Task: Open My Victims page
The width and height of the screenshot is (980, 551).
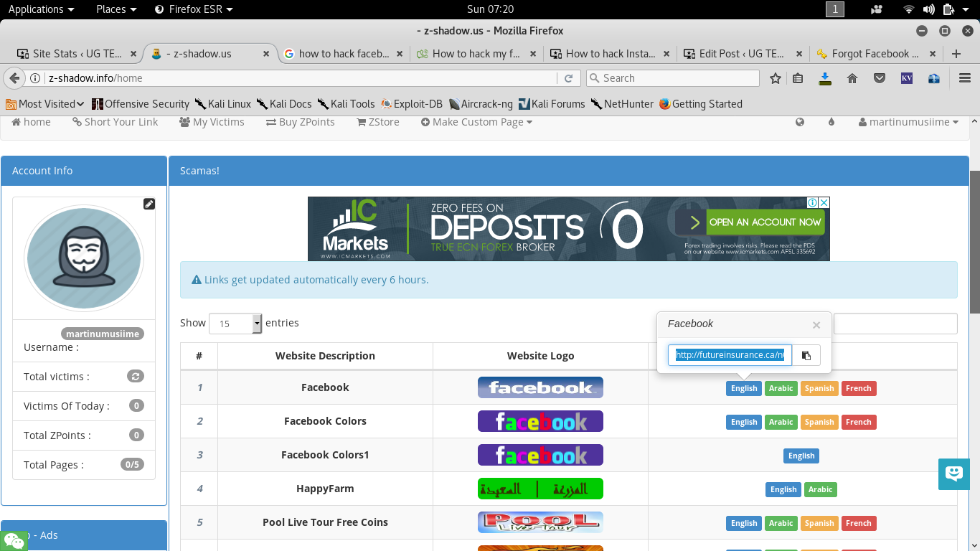Action: coord(212,122)
